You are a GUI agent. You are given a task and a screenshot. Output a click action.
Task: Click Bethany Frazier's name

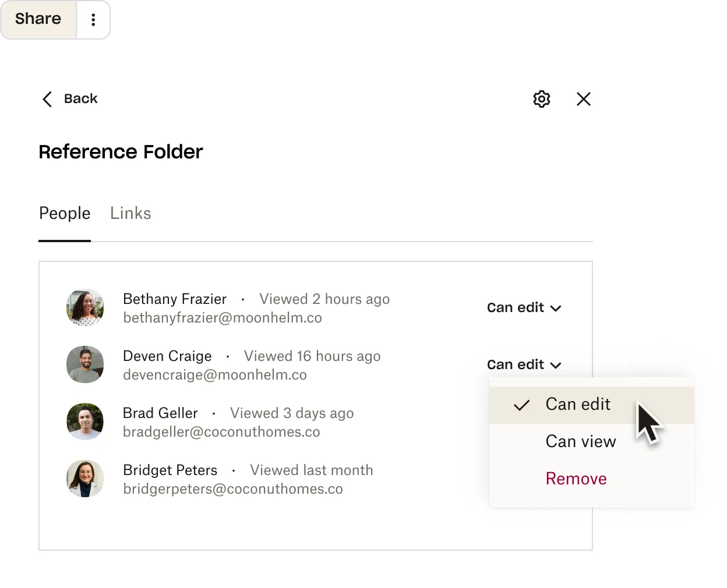click(x=175, y=299)
